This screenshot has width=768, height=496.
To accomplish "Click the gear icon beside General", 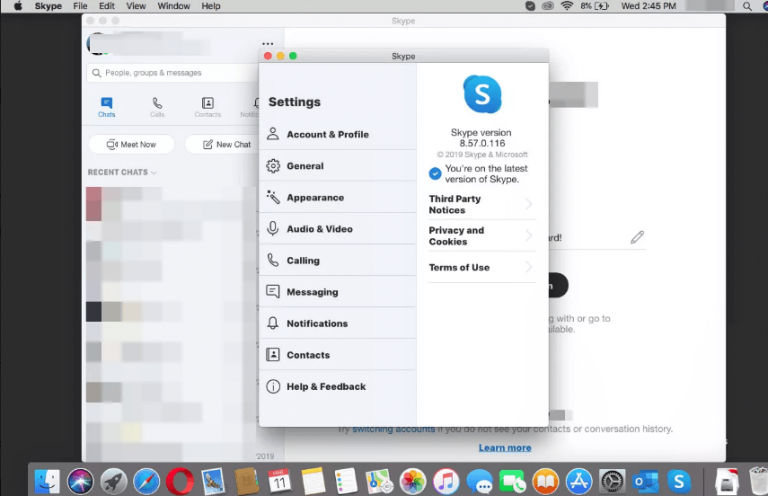I will pos(273,166).
